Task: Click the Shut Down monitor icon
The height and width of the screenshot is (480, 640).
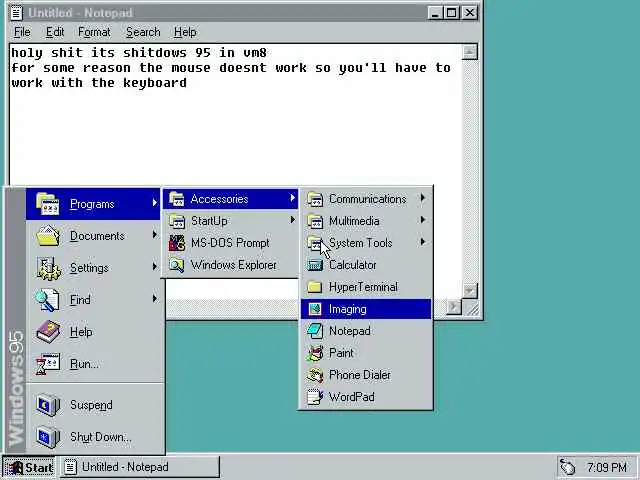Action: click(x=48, y=437)
